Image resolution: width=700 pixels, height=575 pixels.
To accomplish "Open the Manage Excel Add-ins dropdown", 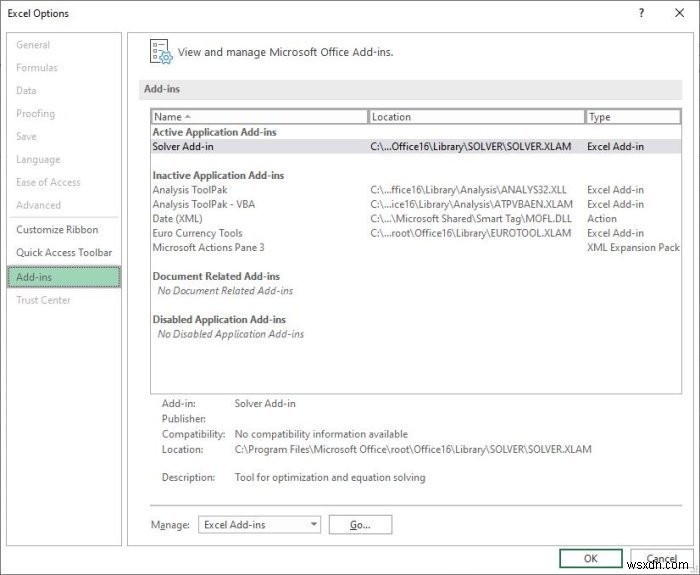I will click(x=259, y=525).
